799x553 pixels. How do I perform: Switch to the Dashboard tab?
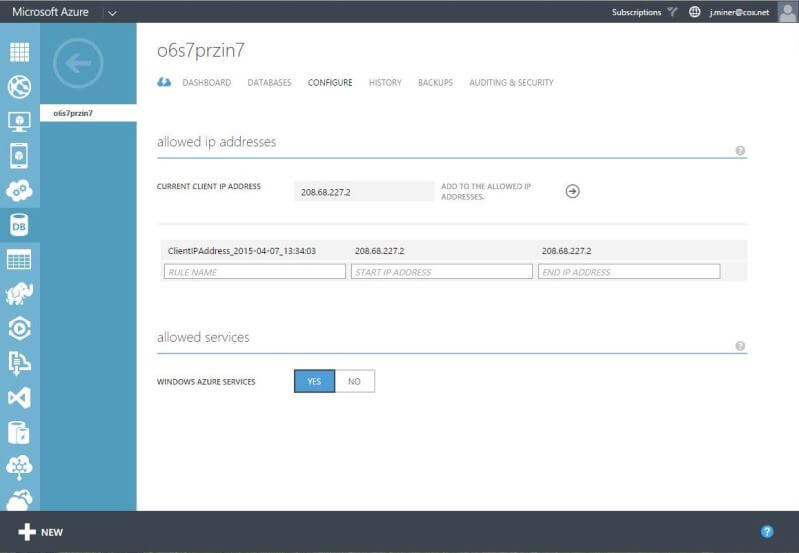pos(206,83)
